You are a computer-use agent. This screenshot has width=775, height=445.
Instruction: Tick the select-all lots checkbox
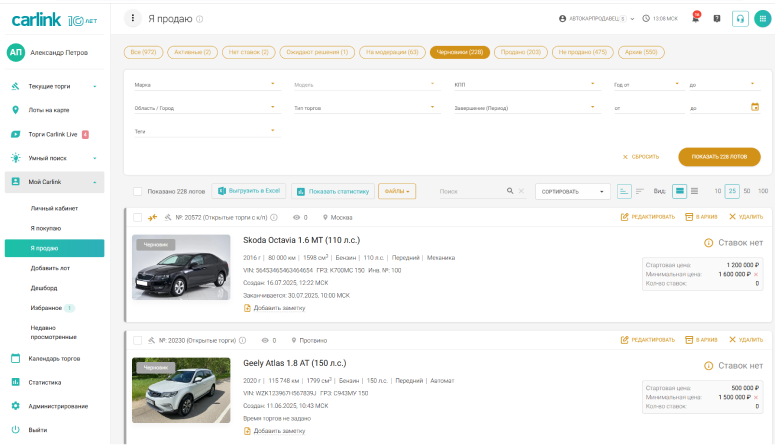(x=138, y=191)
